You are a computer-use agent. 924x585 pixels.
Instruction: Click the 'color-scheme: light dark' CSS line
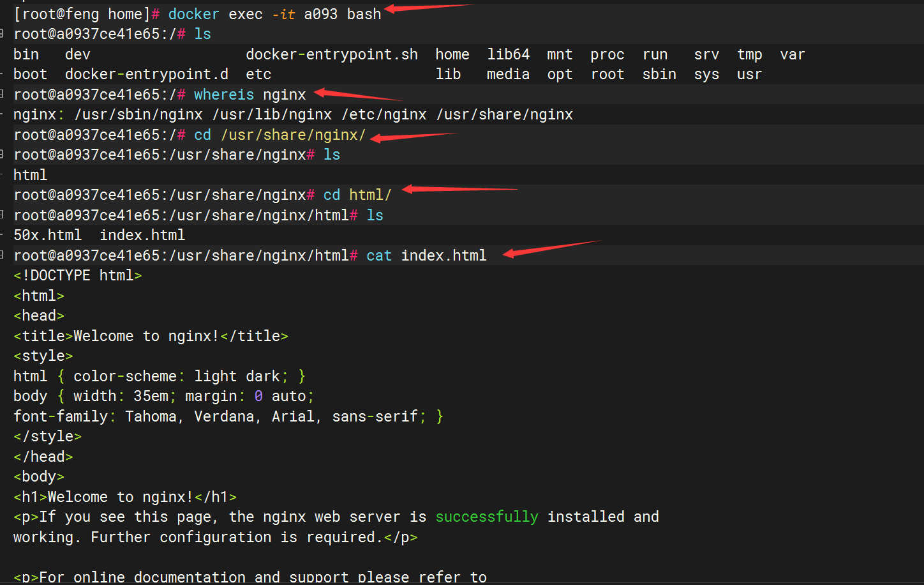tap(160, 376)
